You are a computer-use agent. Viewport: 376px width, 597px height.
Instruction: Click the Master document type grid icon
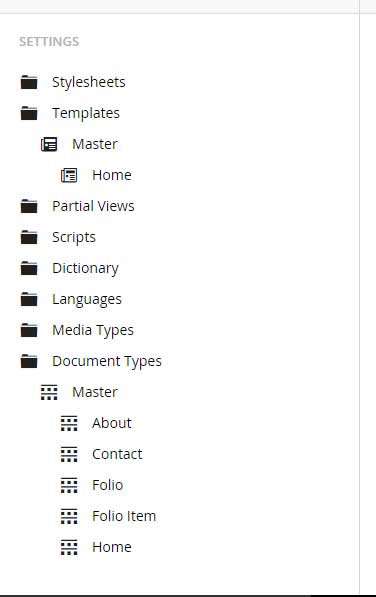point(49,392)
